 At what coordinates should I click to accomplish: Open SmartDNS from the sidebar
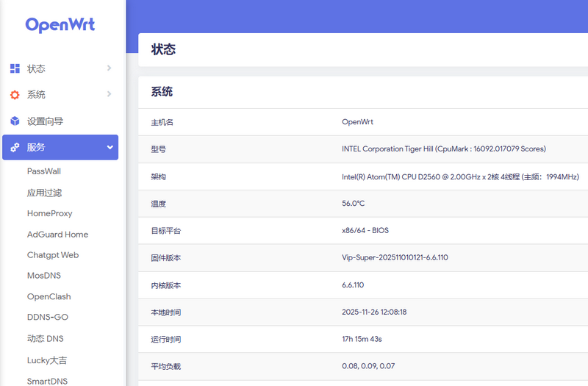[48, 381]
